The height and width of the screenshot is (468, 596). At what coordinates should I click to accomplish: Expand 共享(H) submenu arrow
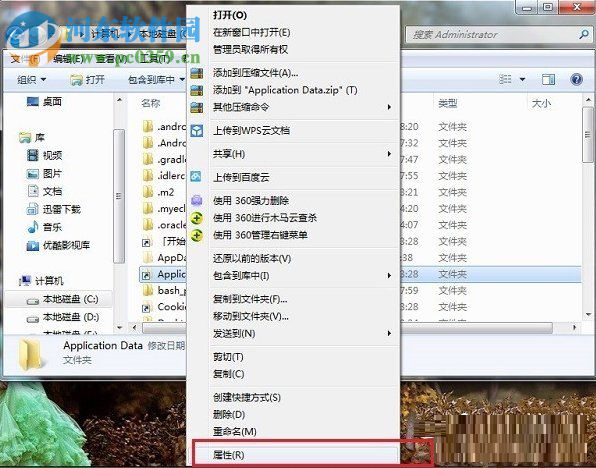[x=389, y=154]
